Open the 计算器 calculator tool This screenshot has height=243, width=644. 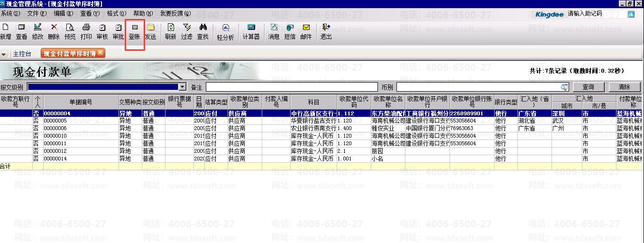coord(251,31)
